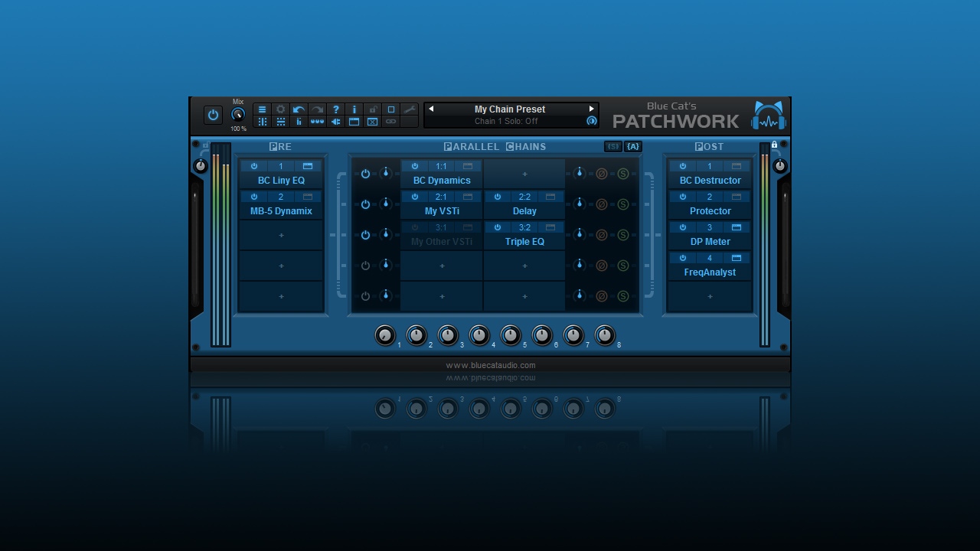Solo the first parallel chain (S button)
The image size is (980, 551).
[x=623, y=174]
